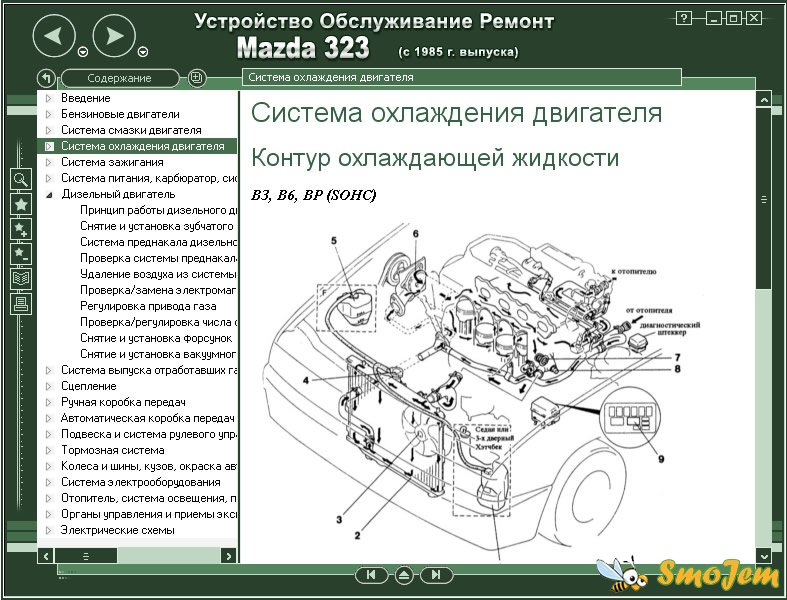Screen dimensions: 787x600
Task: Open Колеса и шины, кузов section
Action: click(x=149, y=466)
